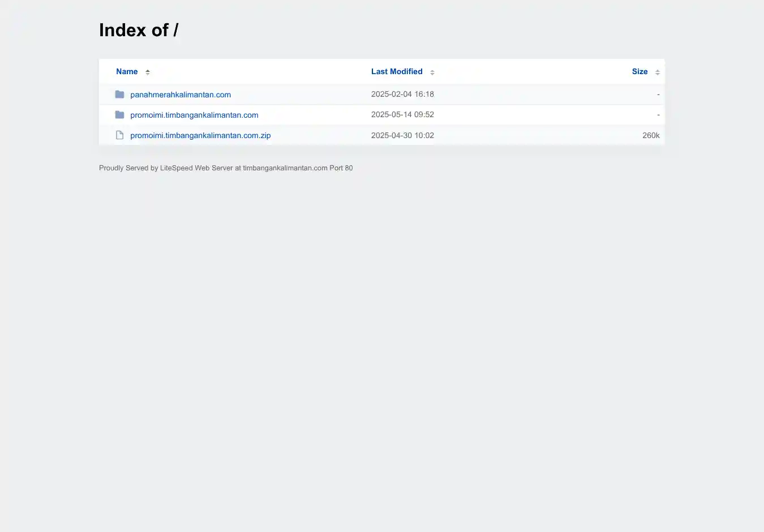Sort the listing by the Last Modified header
764x532 pixels.
[397, 72]
